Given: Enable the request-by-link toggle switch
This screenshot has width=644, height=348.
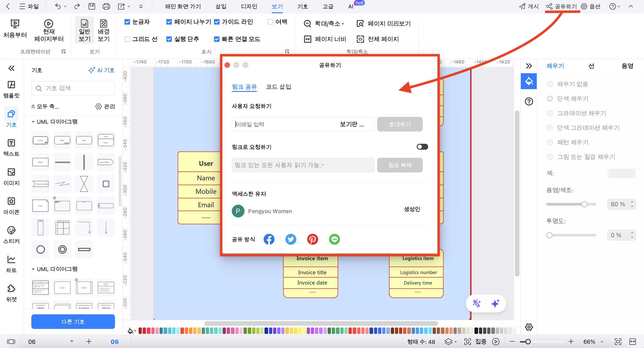Looking at the screenshot, I should coord(422,147).
